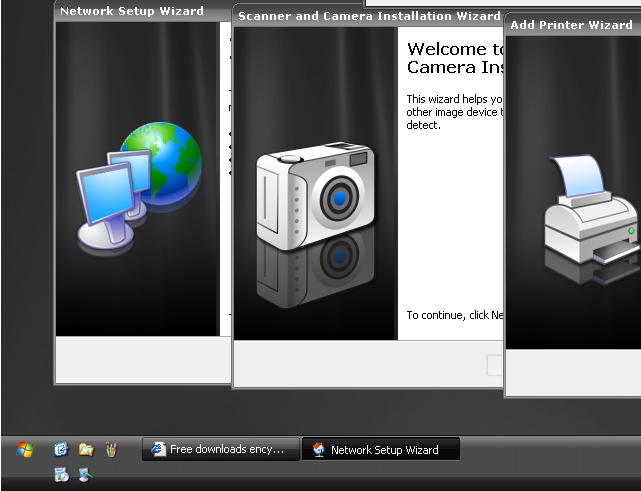Click the 'other image device' text line
Viewport: 641px width, 491px height.
pos(455,112)
